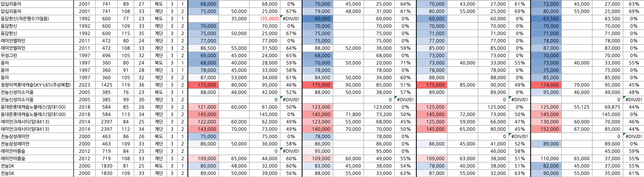Click the deposit value 59,000
This screenshot has height=177, width=644.
coord(463,122)
